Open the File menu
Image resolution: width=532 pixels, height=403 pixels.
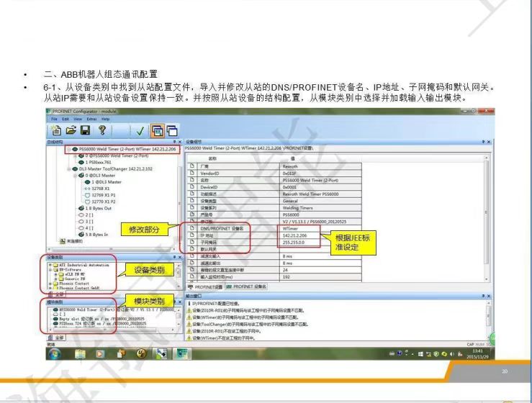54,119
